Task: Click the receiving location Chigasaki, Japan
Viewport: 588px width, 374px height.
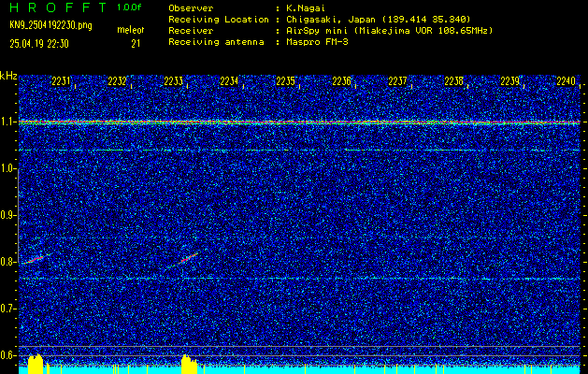Action: 331,20
